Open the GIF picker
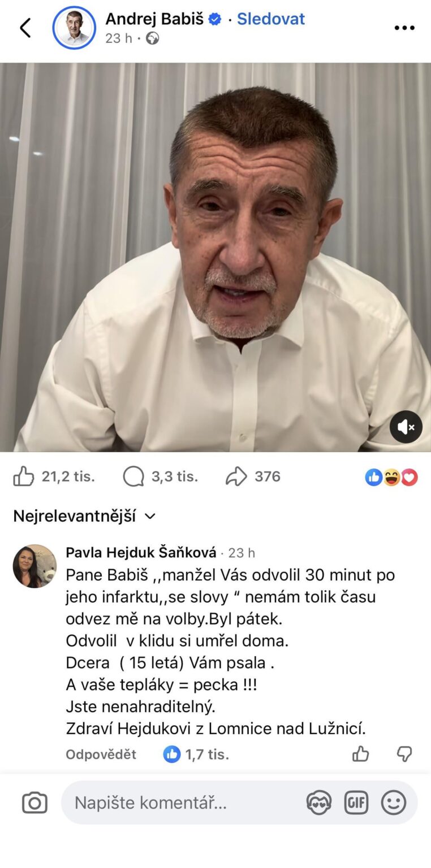This screenshot has width=431, height=868. click(x=356, y=803)
